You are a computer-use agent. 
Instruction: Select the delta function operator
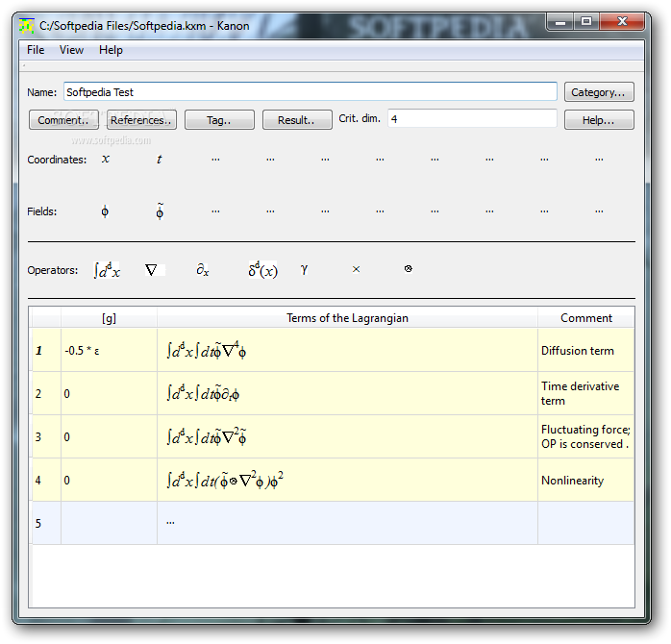click(262, 270)
